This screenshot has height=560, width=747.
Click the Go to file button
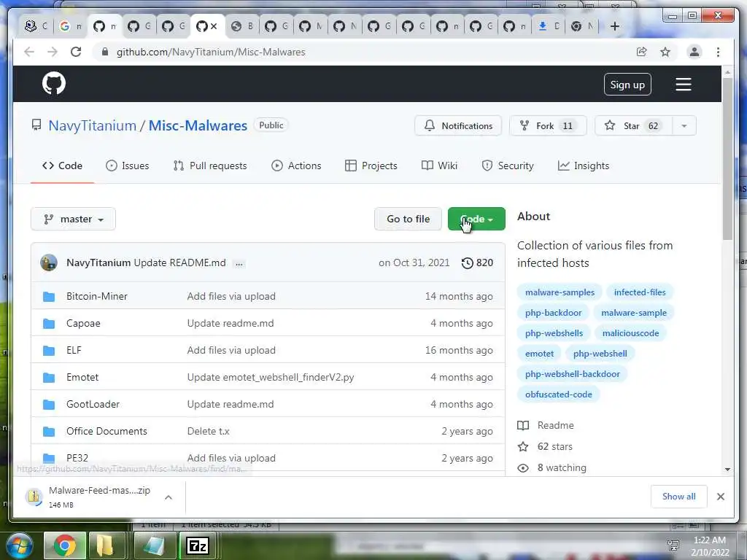[409, 219]
